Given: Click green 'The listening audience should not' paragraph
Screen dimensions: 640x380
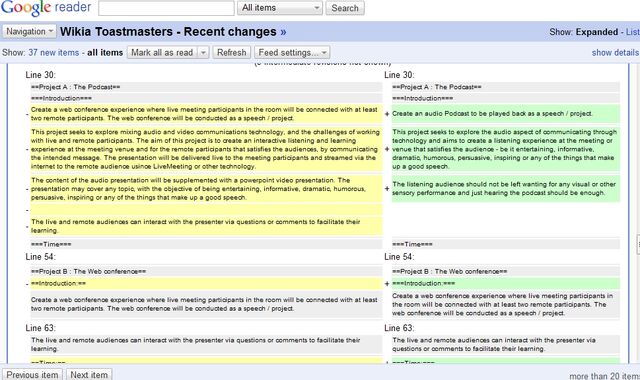Looking at the screenshot, I should click(506, 189).
